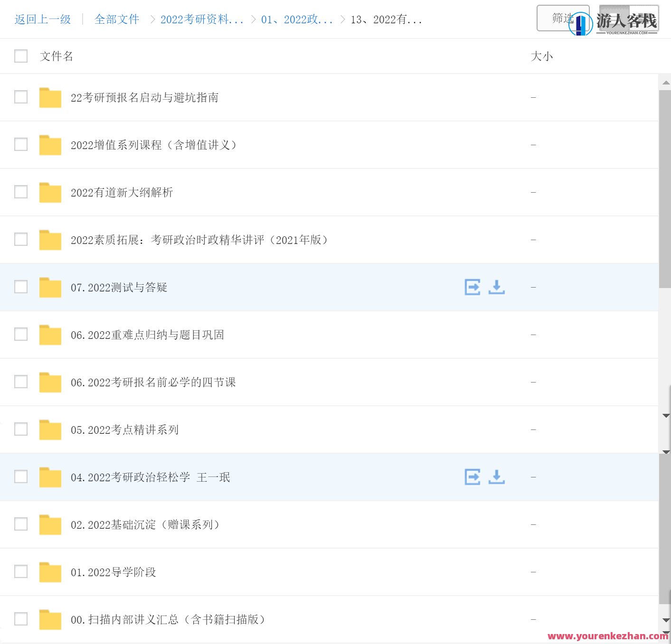Image resolution: width=671 pixels, height=644 pixels.
Task: Click the folder icon of 01.2022导学阶段
Action: (50, 572)
